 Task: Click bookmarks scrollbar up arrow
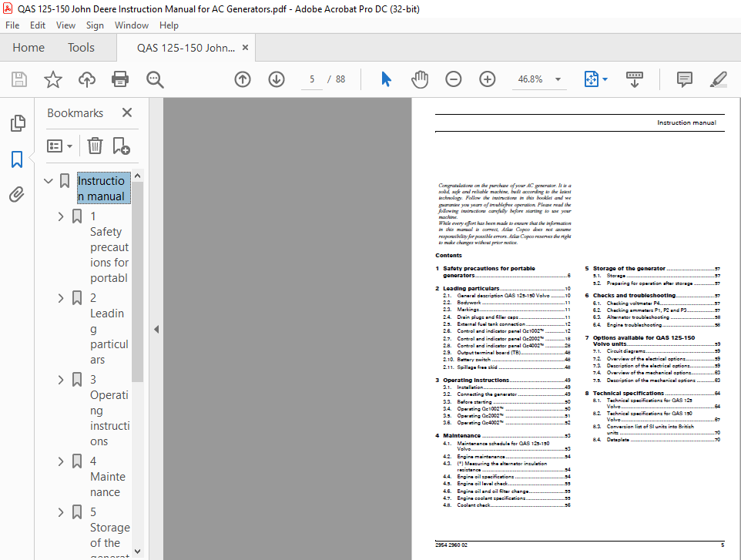(138, 176)
